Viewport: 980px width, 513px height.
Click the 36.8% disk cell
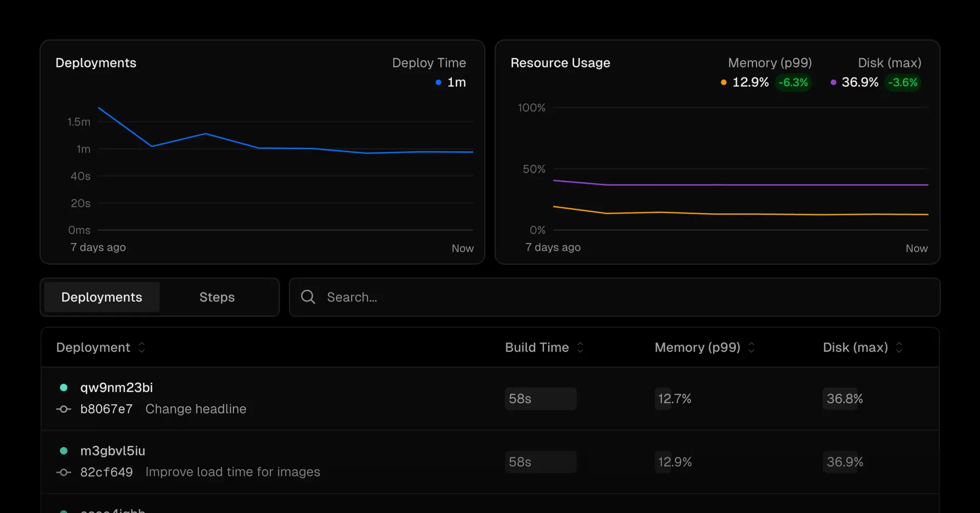point(844,399)
